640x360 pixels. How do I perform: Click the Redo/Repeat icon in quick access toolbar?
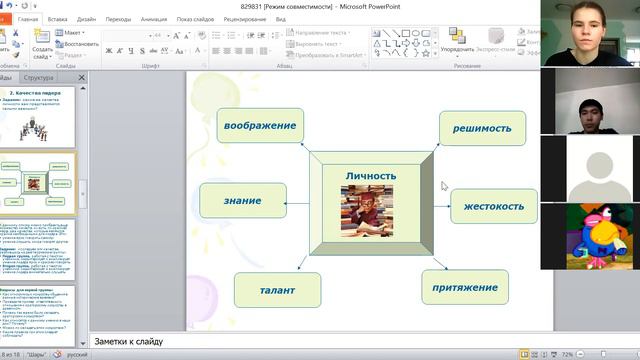24,6
